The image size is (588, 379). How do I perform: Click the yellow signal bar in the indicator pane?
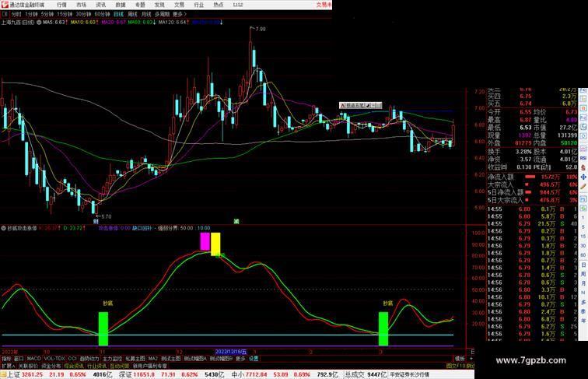[x=215, y=244]
